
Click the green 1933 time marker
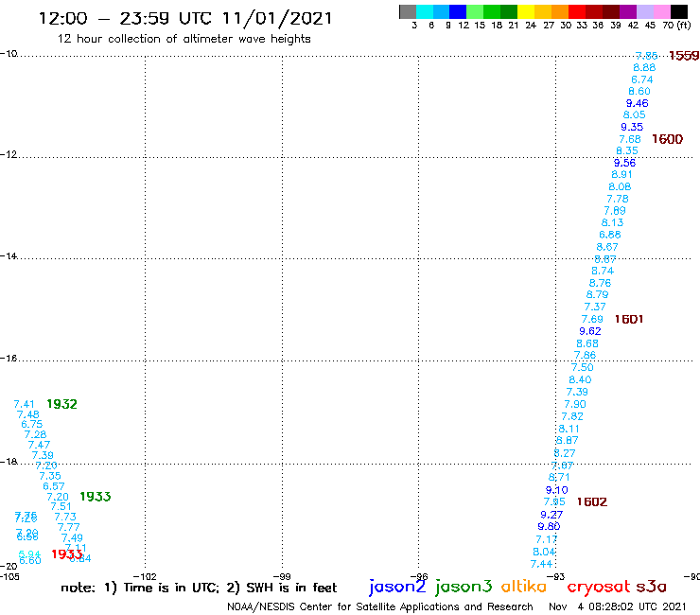(96, 497)
